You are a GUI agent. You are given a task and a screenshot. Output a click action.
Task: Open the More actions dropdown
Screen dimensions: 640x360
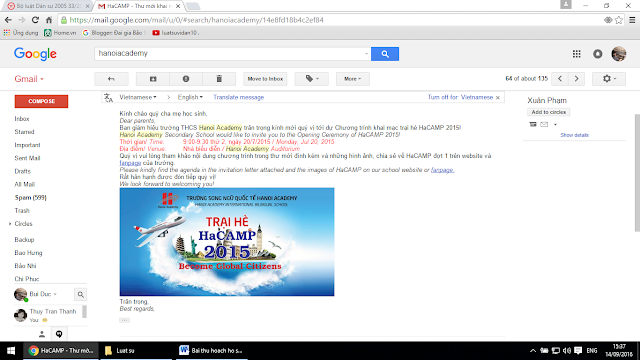(x=353, y=79)
